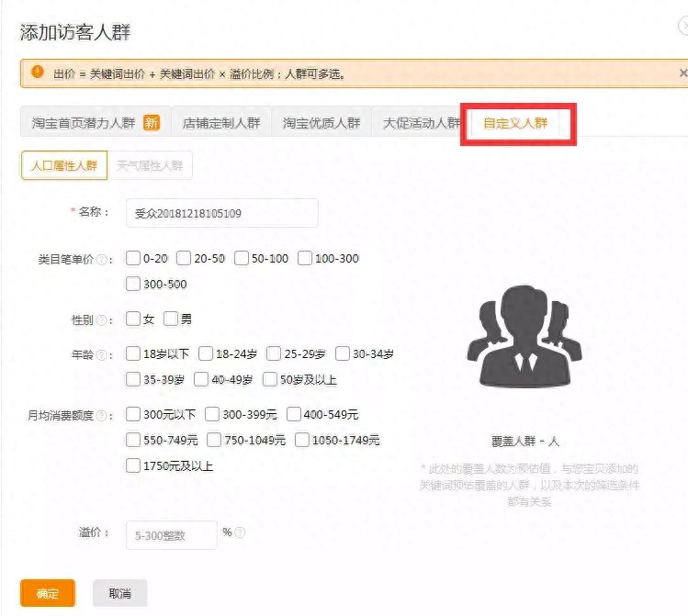Check the 400-549元 spending checkbox

(294, 413)
